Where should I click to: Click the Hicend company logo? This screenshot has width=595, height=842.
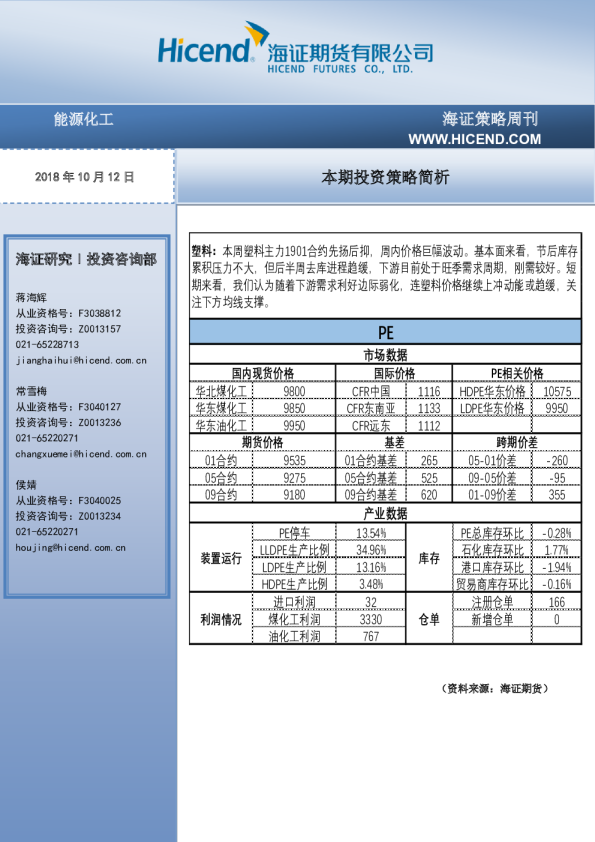click(x=295, y=48)
